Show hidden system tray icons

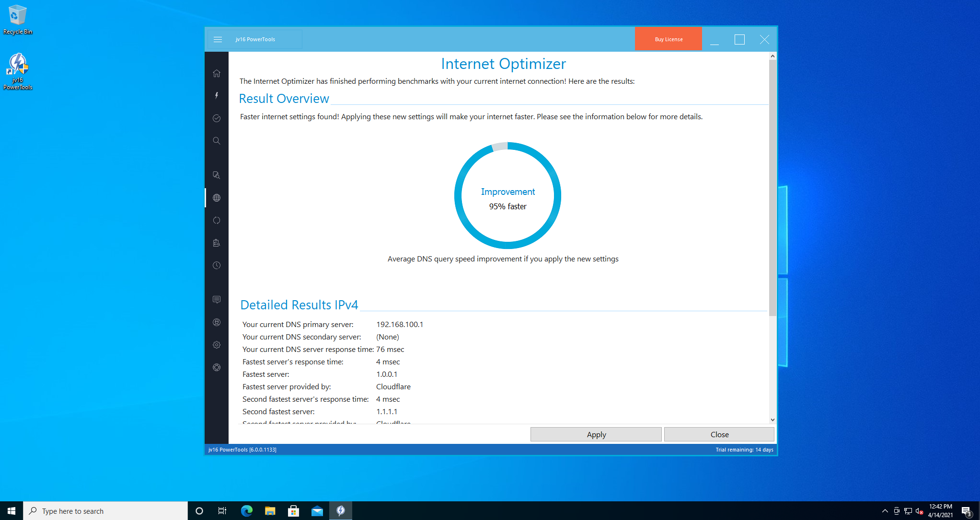coord(885,511)
